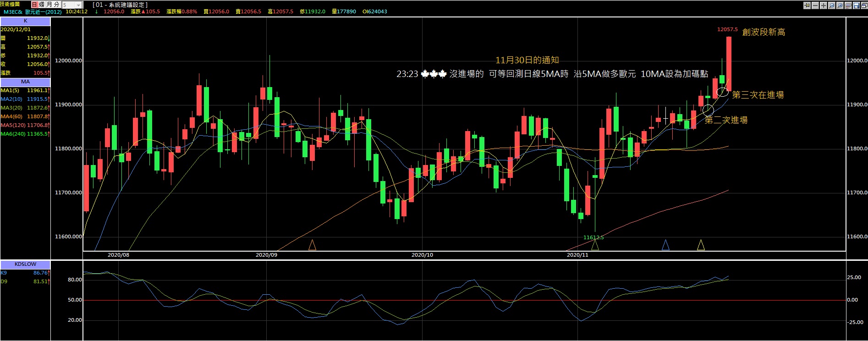
Task: Click 漲跌幅0.88% in quote bar
Action: (181, 11)
